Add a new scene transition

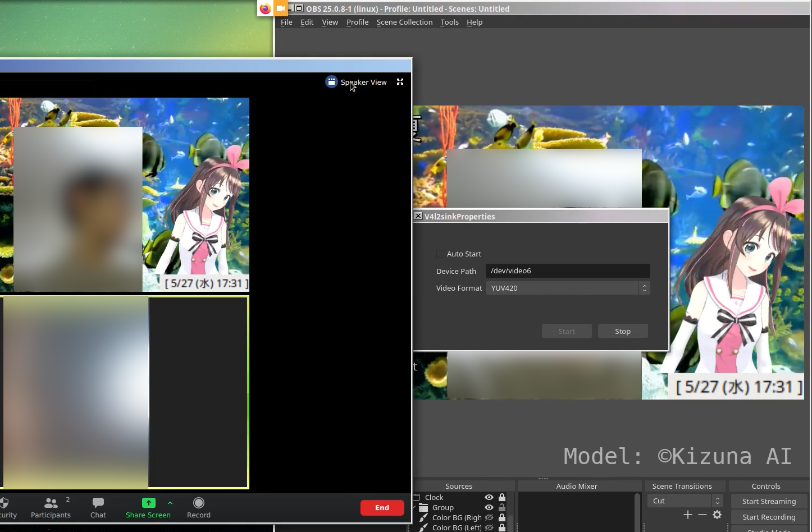coord(687,515)
